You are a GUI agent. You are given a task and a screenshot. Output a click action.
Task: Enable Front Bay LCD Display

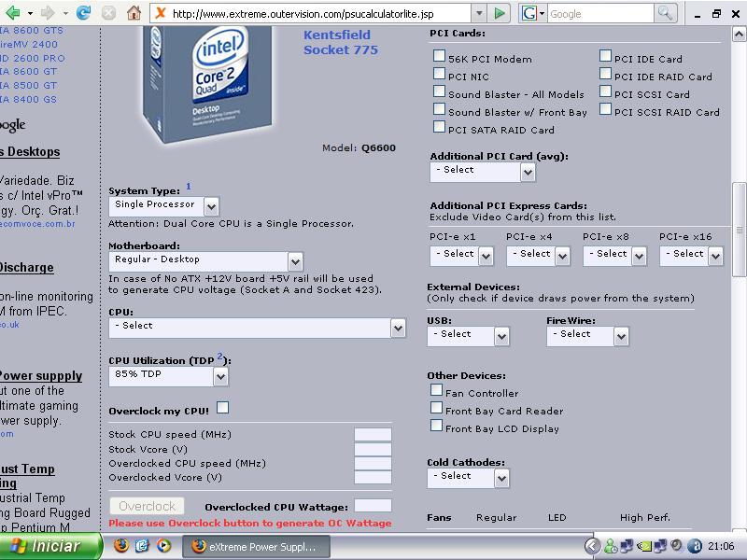pyautogui.click(x=436, y=426)
